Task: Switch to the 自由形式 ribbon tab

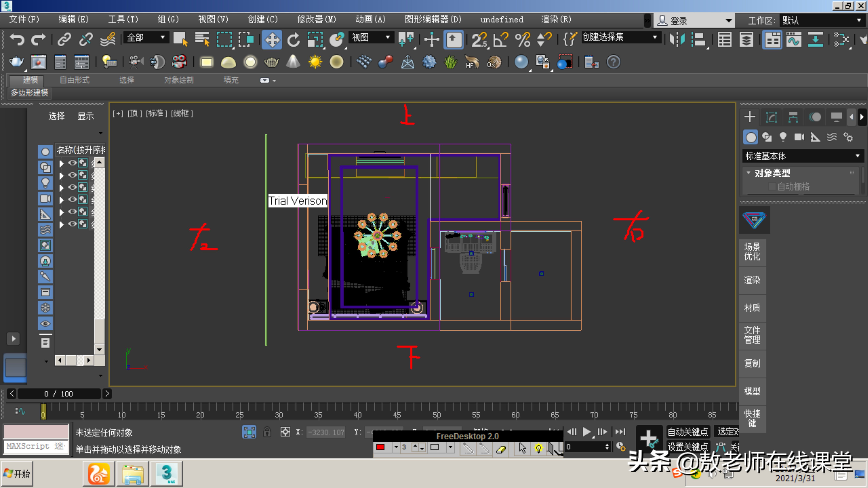Action: coord(74,80)
